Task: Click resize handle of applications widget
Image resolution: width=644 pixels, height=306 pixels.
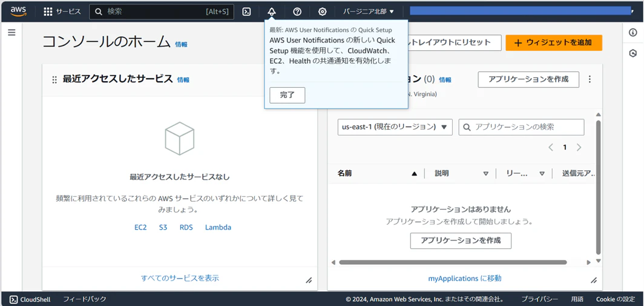Action: click(594, 281)
